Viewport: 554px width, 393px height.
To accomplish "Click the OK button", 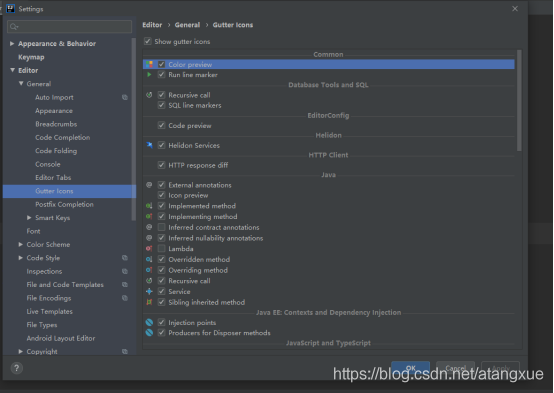I will [x=410, y=368].
